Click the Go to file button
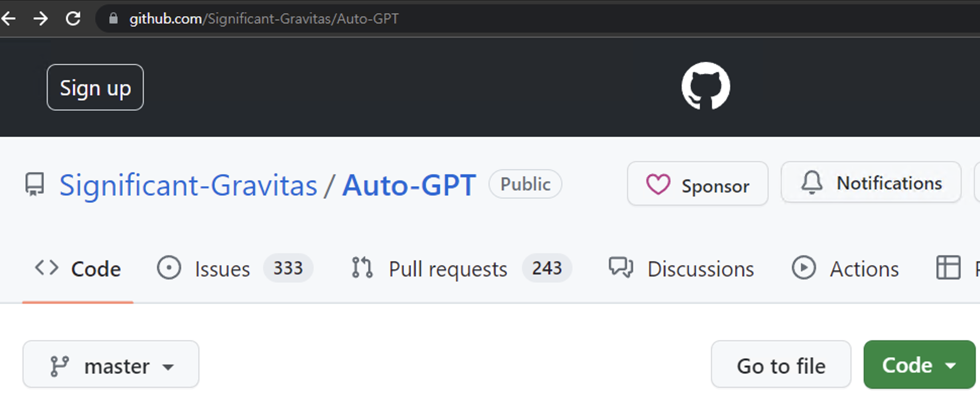980x407 pixels. pos(781,364)
